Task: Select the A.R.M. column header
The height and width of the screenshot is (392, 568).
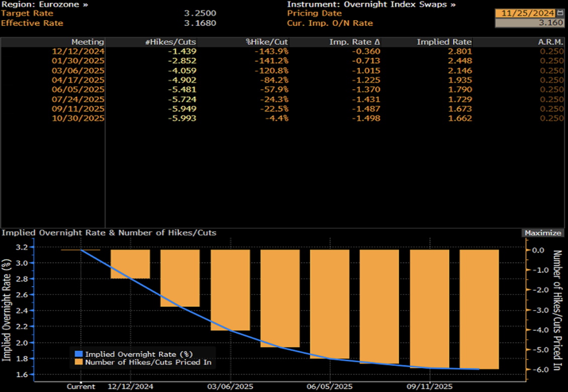Action: [550, 42]
